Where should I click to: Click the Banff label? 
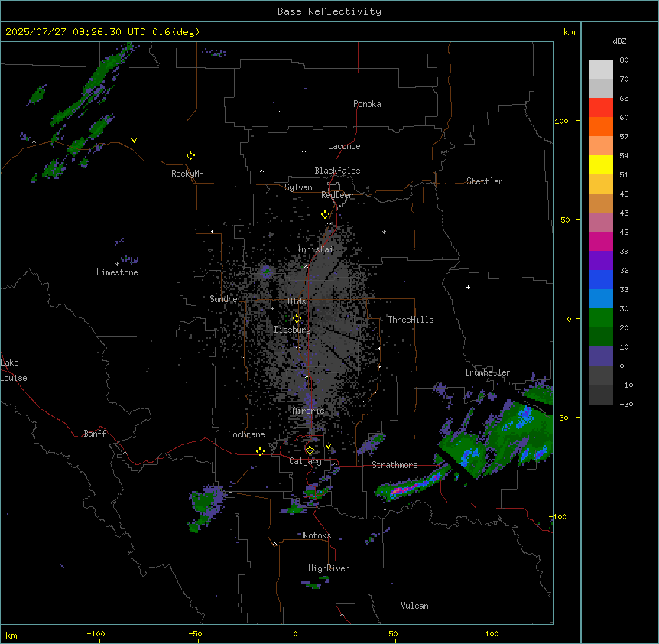coord(95,434)
